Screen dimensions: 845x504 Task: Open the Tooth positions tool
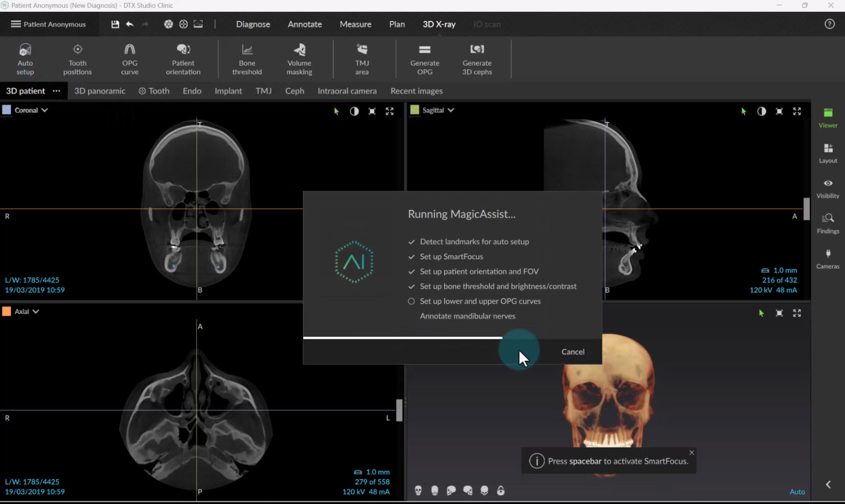(x=77, y=58)
